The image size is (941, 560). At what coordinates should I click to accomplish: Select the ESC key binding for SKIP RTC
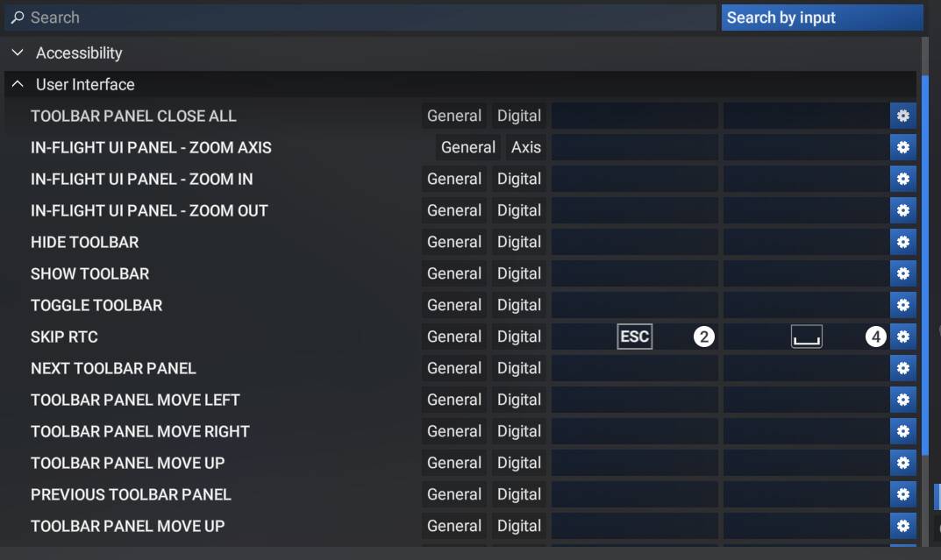coord(634,337)
